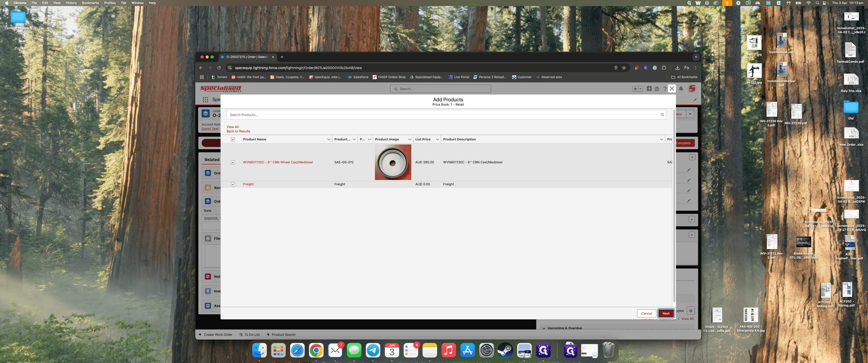
Task: Open Salesforce bookmark in bookmarks bar
Action: [x=358, y=77]
